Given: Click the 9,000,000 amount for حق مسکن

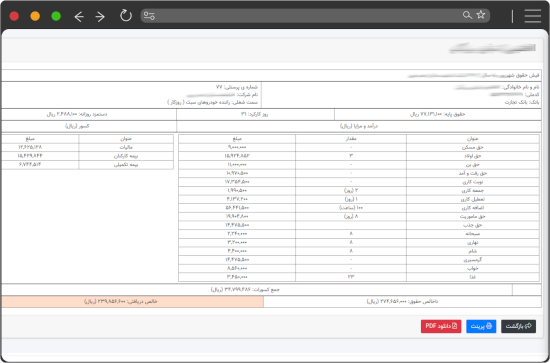Looking at the screenshot, I should click(x=237, y=147).
